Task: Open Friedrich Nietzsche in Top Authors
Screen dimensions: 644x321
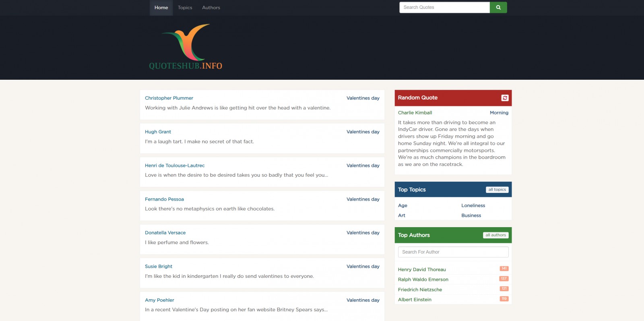Action: coord(420,290)
